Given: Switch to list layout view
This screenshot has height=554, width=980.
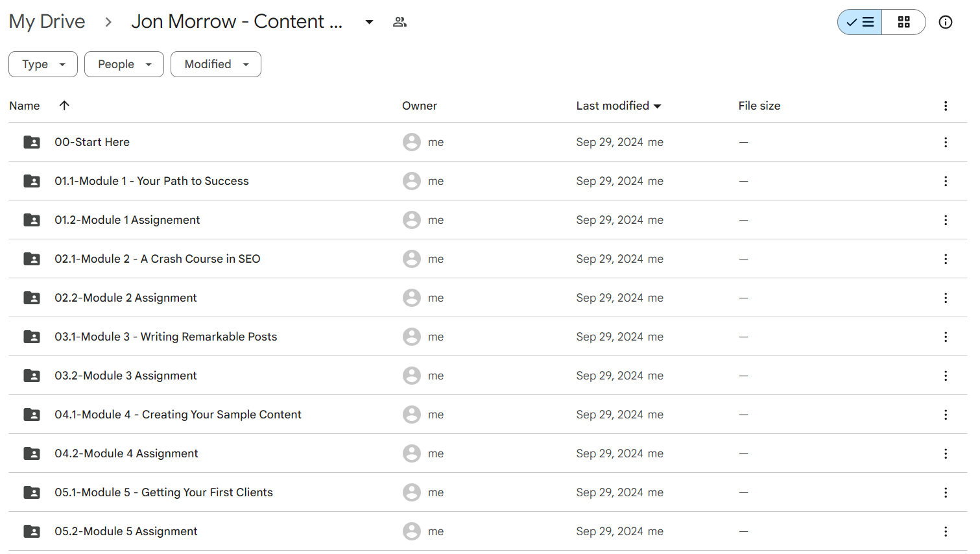Looking at the screenshot, I should pos(859,22).
